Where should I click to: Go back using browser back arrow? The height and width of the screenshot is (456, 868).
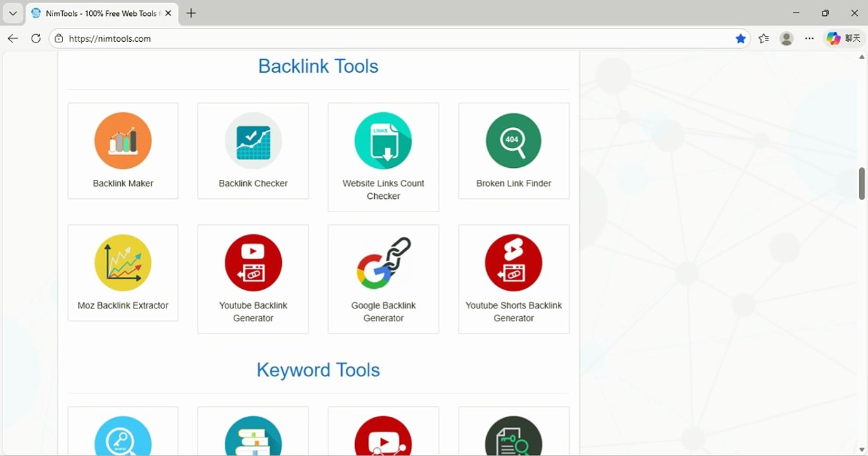click(x=13, y=39)
